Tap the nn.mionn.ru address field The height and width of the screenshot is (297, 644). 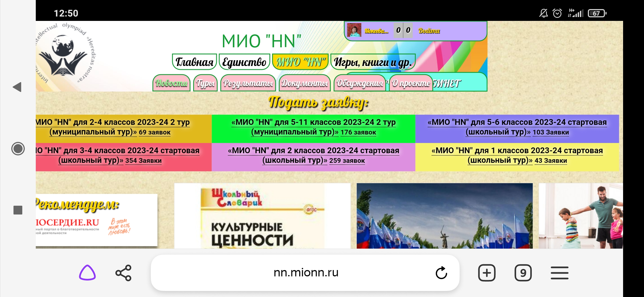point(305,273)
